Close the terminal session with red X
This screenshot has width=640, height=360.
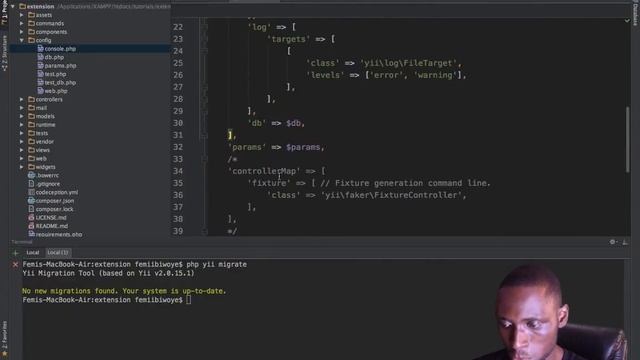16,264
